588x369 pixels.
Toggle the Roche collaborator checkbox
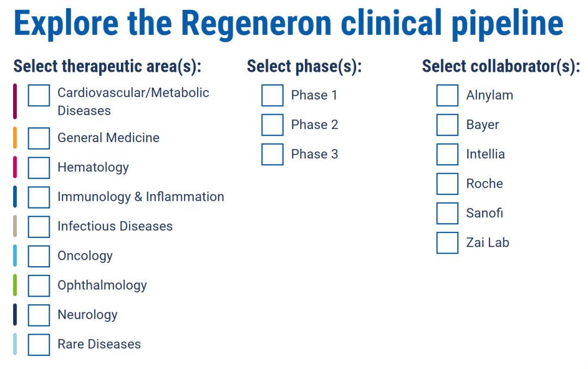click(448, 184)
